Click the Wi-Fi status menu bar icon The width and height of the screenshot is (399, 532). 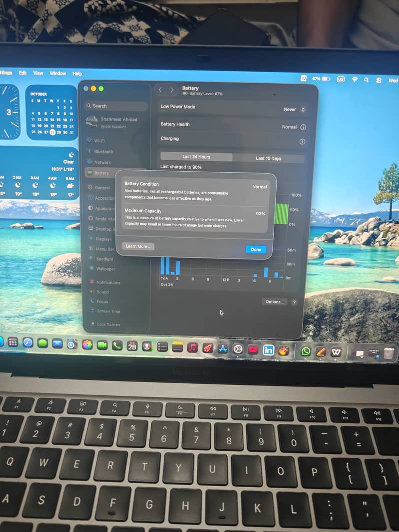[x=355, y=79]
